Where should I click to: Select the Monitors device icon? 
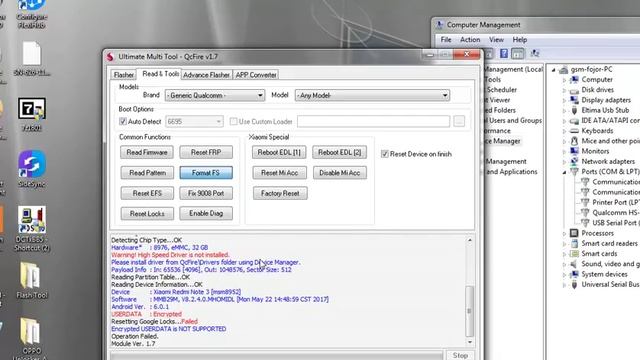pos(574,151)
